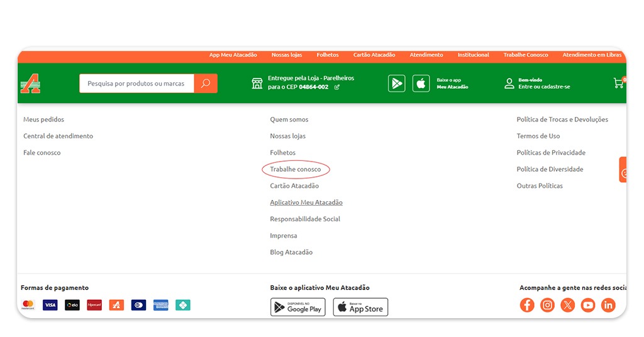Open the YouTube social icon
The height and width of the screenshot is (337, 644).
coord(587,305)
